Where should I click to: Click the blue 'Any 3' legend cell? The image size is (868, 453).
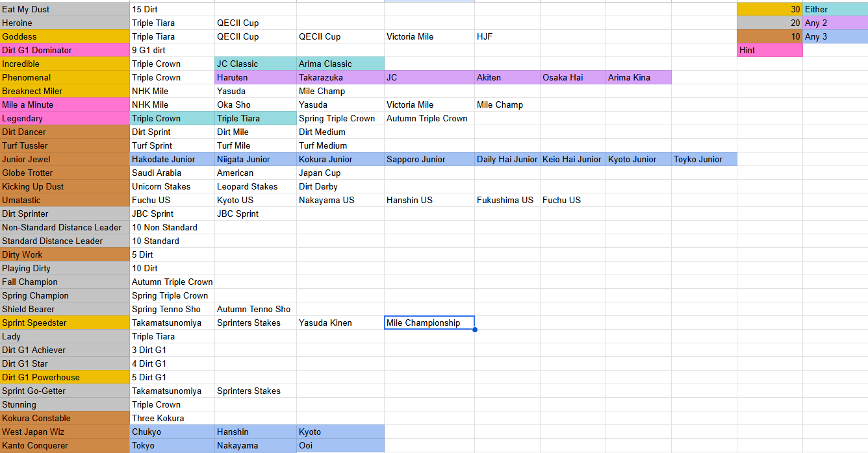[835, 36]
